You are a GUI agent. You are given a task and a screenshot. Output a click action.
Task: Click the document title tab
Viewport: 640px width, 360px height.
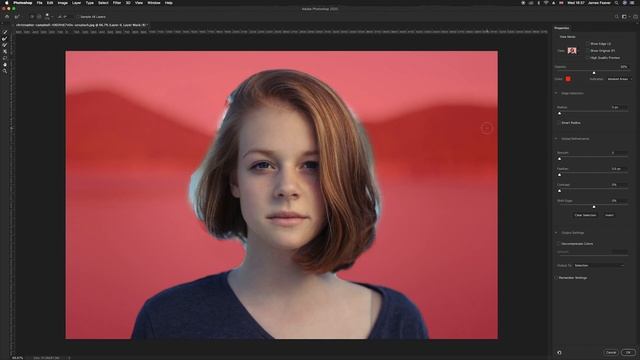click(x=81, y=25)
